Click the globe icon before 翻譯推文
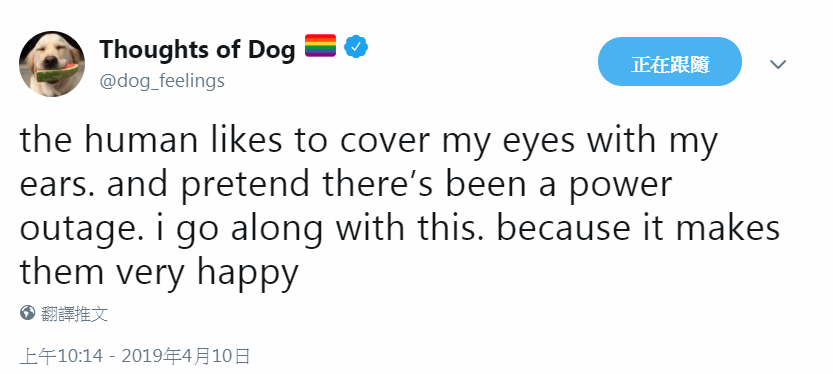Screen dimensions: 833x374 coord(28,313)
